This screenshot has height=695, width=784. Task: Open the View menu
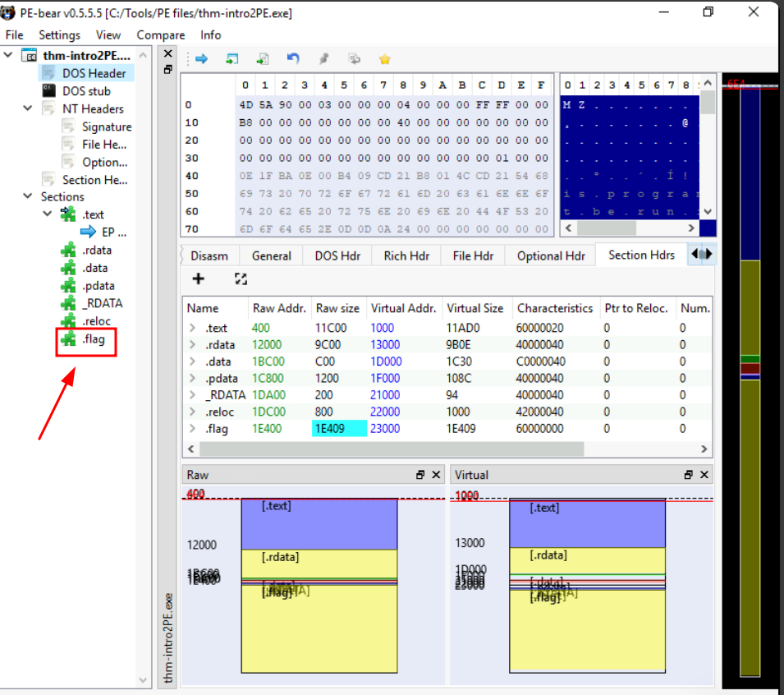tap(108, 35)
